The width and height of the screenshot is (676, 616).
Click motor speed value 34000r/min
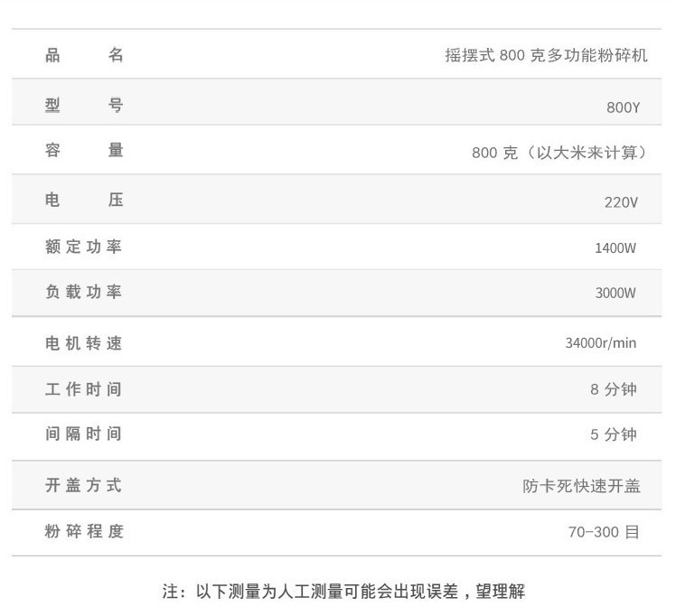click(x=601, y=343)
